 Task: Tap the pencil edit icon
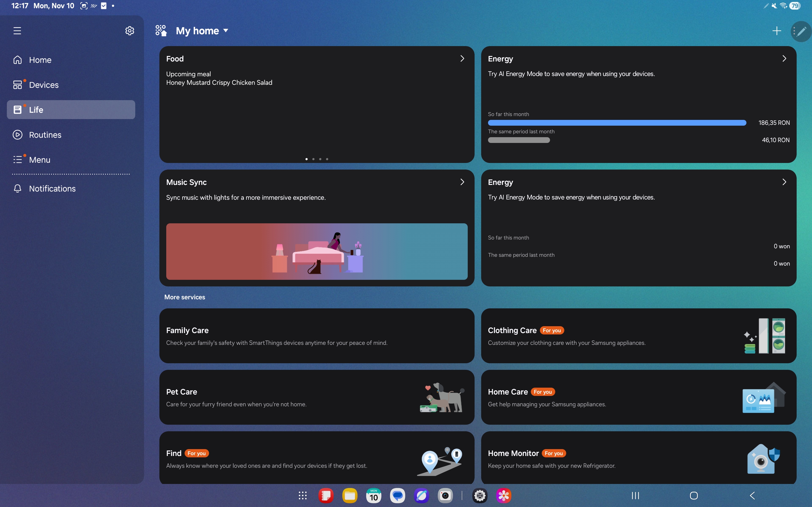coord(802,31)
